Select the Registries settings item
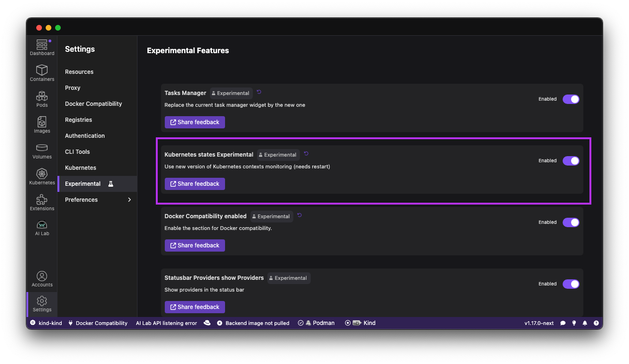629x364 pixels. tap(79, 120)
